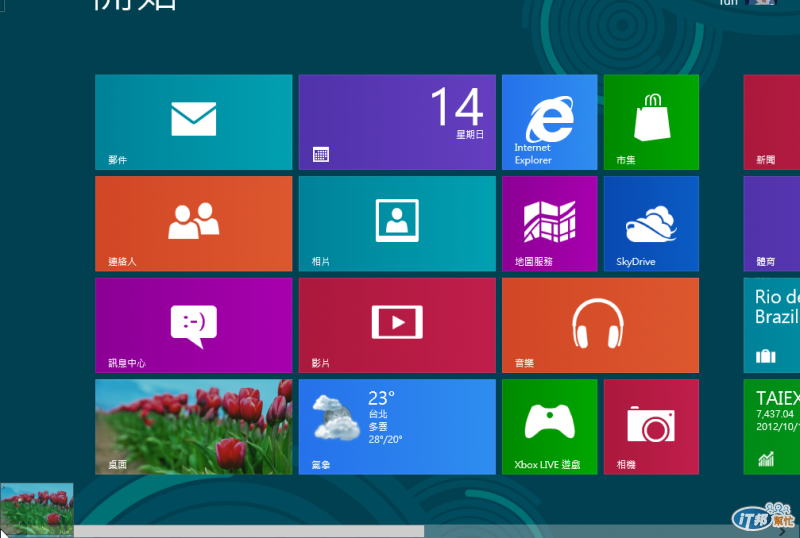Open the Store (市集) tile
This screenshot has height=538, width=800.
[x=651, y=122]
